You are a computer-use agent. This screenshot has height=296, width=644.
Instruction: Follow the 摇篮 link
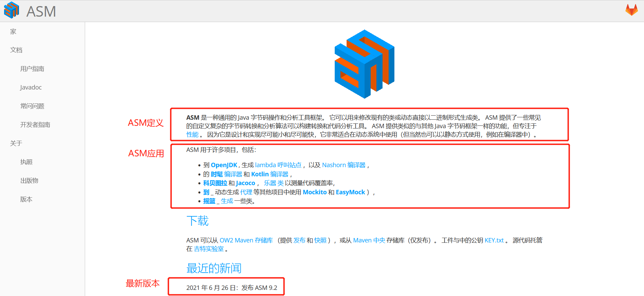click(209, 201)
